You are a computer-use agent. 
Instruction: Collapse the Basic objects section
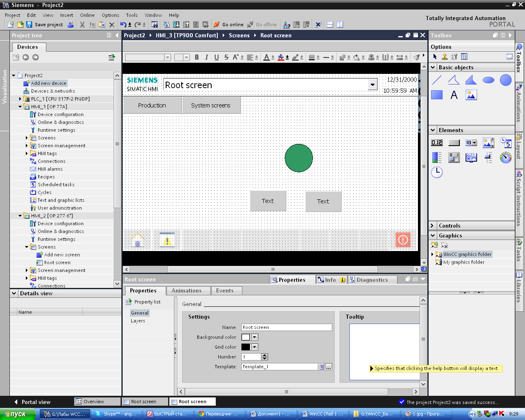pyautogui.click(x=433, y=67)
